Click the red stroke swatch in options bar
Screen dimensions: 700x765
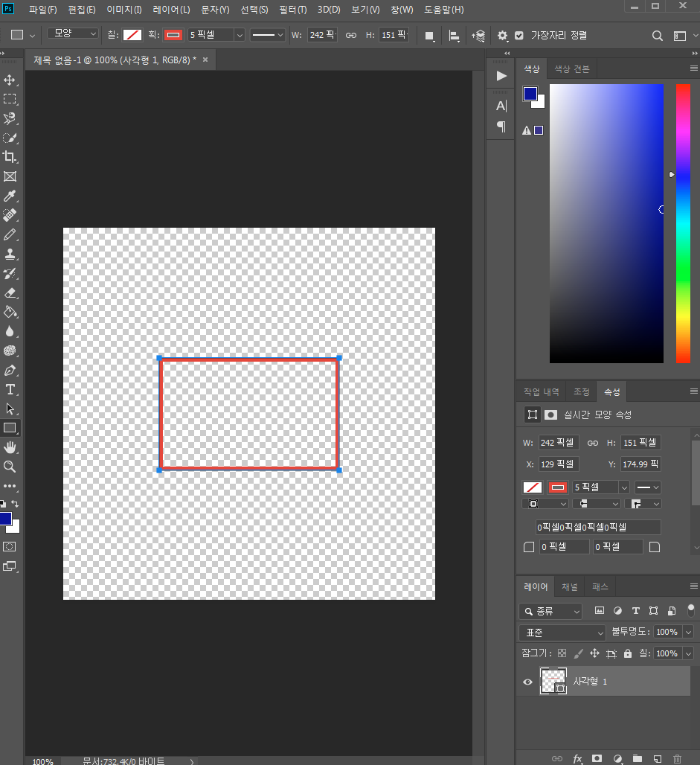[173, 35]
